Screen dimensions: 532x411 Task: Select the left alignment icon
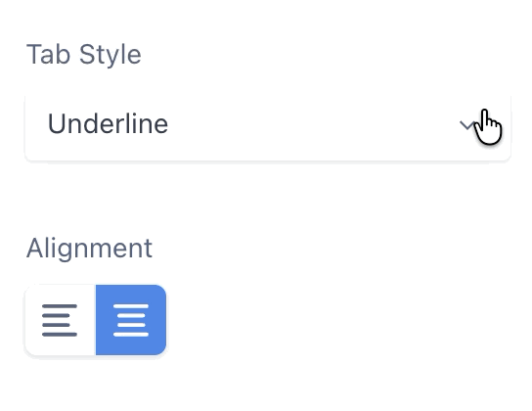tap(60, 320)
